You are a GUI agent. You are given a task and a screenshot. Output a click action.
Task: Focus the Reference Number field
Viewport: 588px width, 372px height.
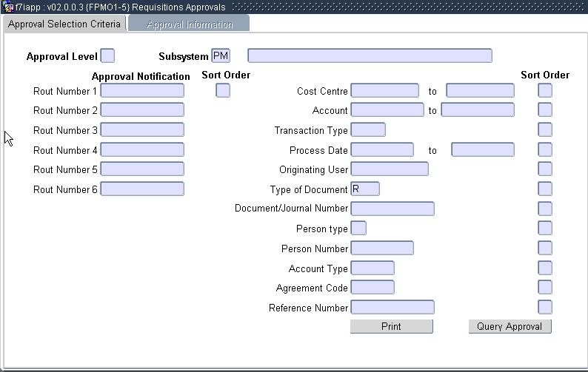pyautogui.click(x=392, y=307)
